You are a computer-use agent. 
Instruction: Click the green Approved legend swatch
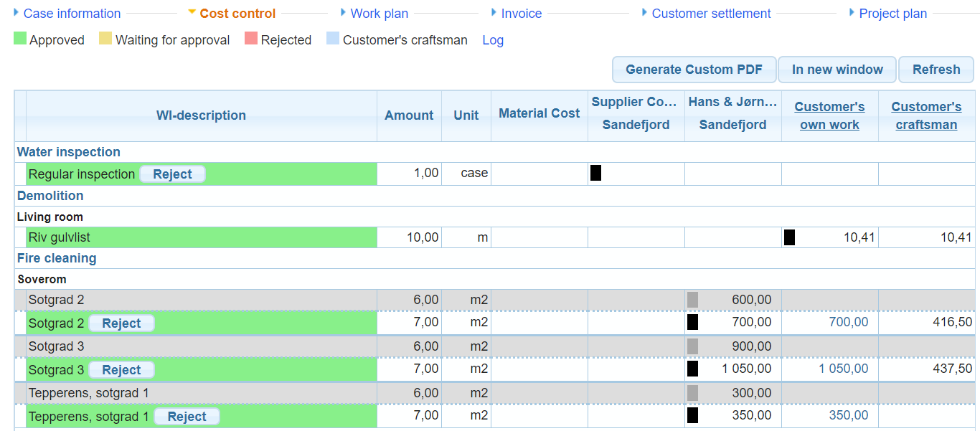tap(20, 39)
